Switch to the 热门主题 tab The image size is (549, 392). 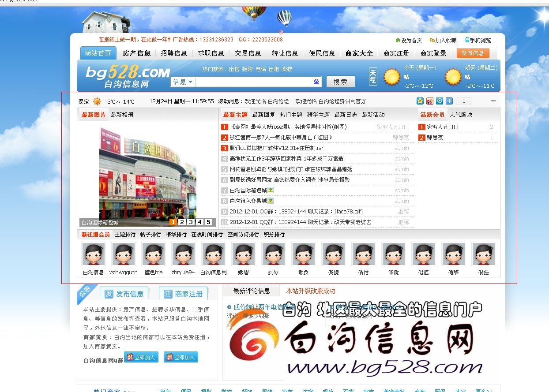(x=291, y=115)
